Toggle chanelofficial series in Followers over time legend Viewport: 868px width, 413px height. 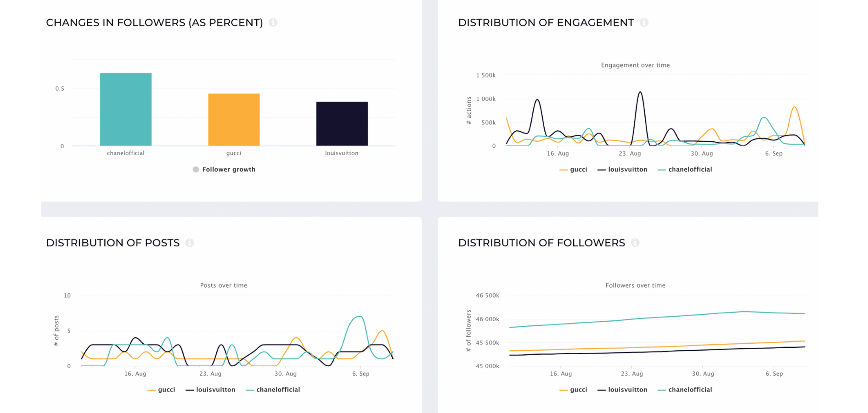(685, 390)
